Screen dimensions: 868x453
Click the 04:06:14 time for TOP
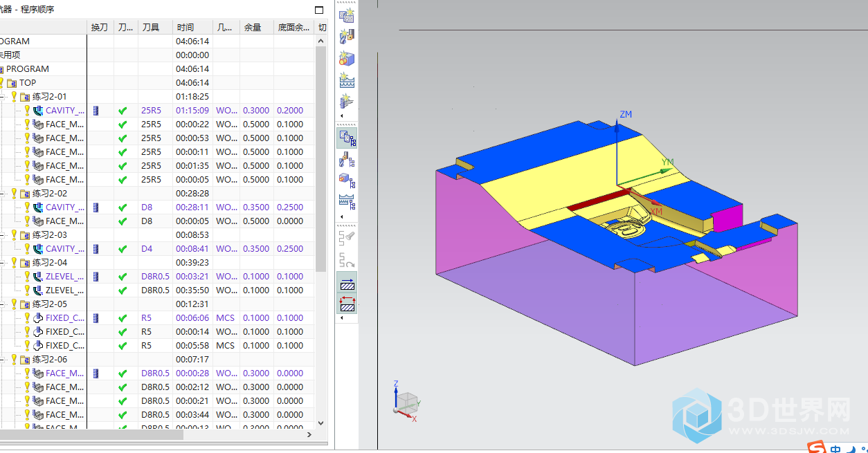pyautogui.click(x=192, y=82)
